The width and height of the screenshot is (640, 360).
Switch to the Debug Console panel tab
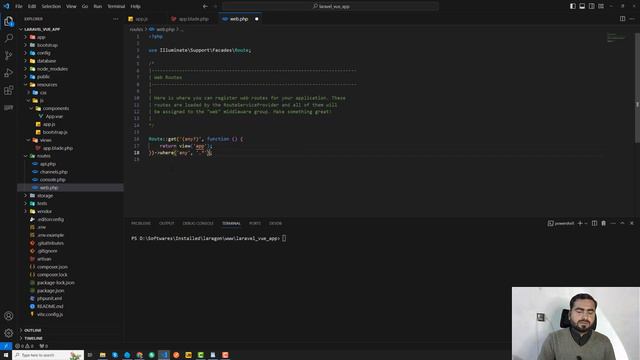tap(198, 223)
